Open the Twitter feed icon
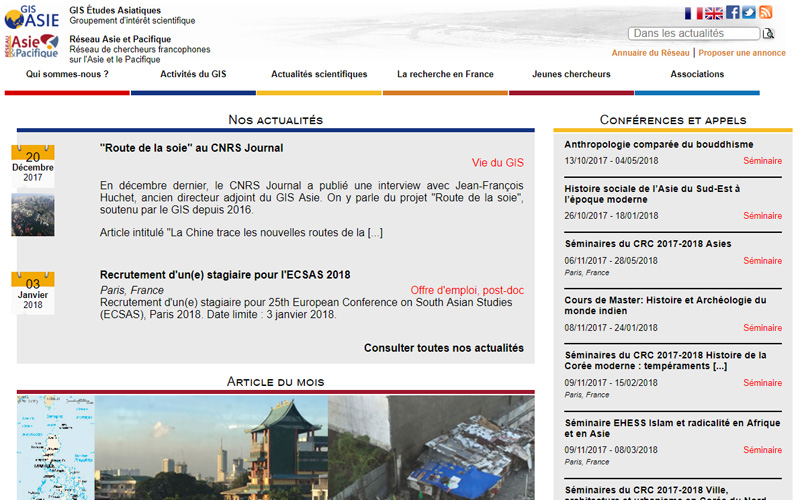 coord(749,13)
